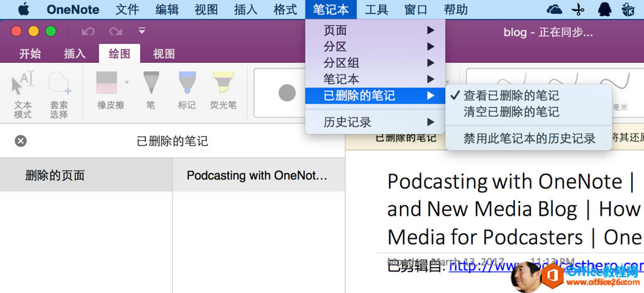The height and width of the screenshot is (293, 644).
Task: Open the Apple menu
Action: tap(23, 9)
